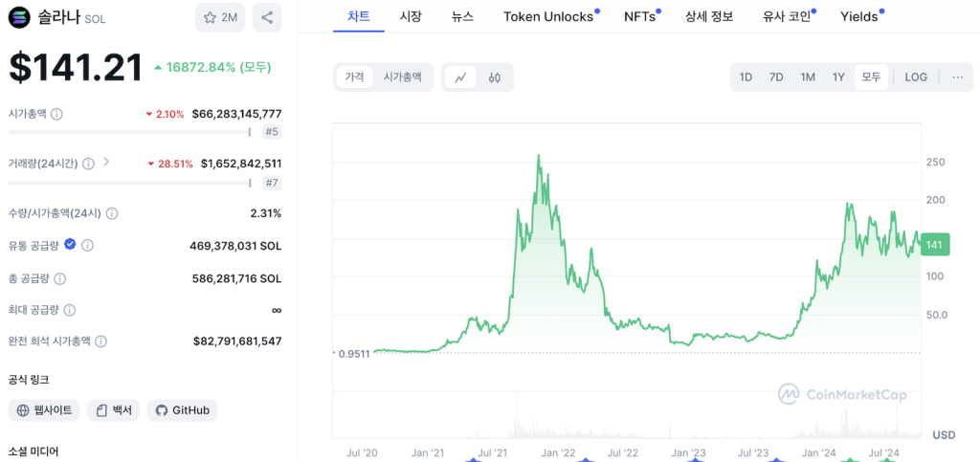Open info tooltip next to 완전 희석 시가총액
This screenshot has height=462, width=980.
(100, 341)
